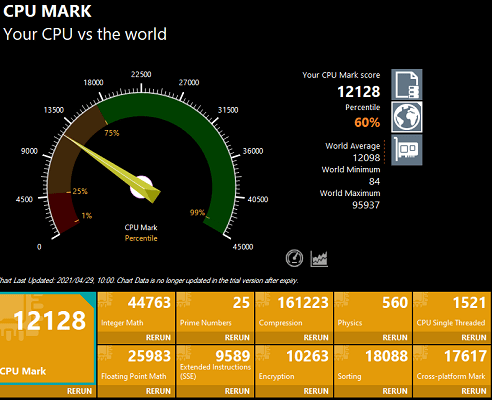Rerun the Sorting test
The width and height of the screenshot is (492, 400).
[395, 391]
